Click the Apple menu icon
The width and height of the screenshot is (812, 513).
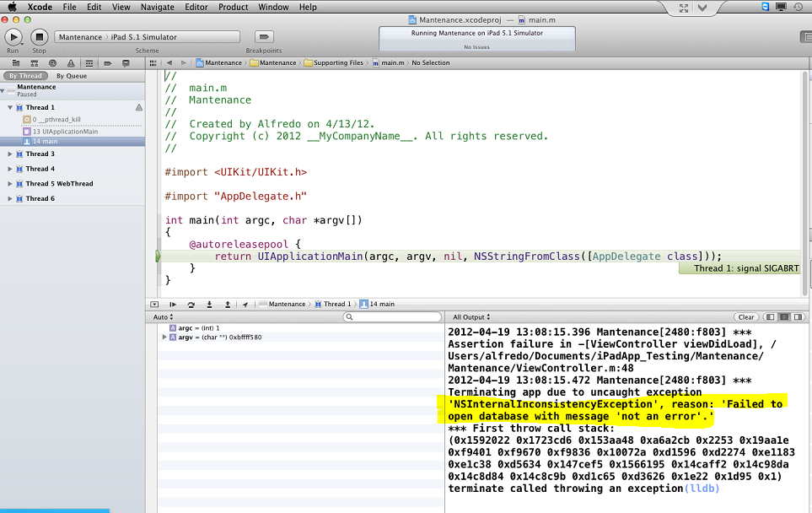(12, 7)
